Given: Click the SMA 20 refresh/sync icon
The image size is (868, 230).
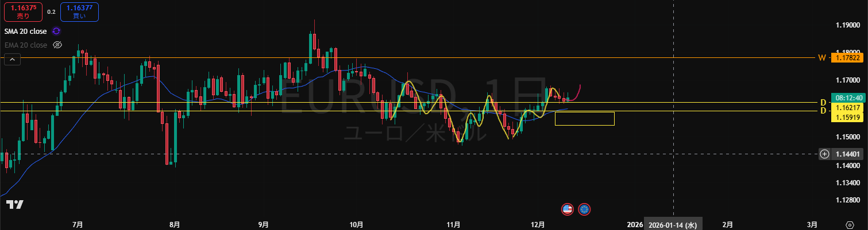Looking at the screenshot, I should (x=56, y=31).
